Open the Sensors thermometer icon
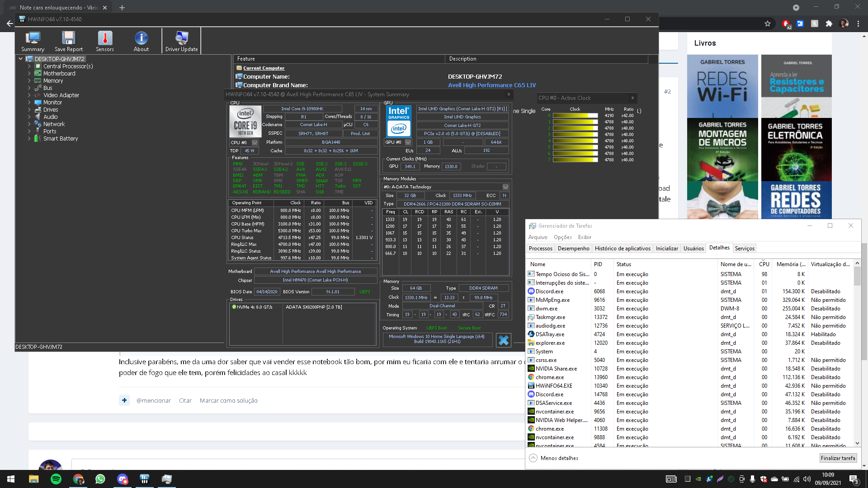 pyautogui.click(x=105, y=41)
